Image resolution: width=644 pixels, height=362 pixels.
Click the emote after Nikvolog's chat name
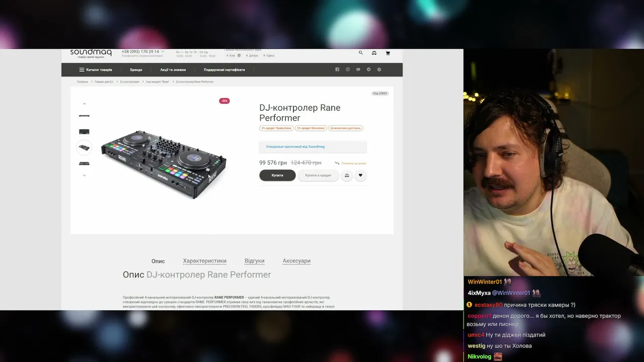point(498,356)
